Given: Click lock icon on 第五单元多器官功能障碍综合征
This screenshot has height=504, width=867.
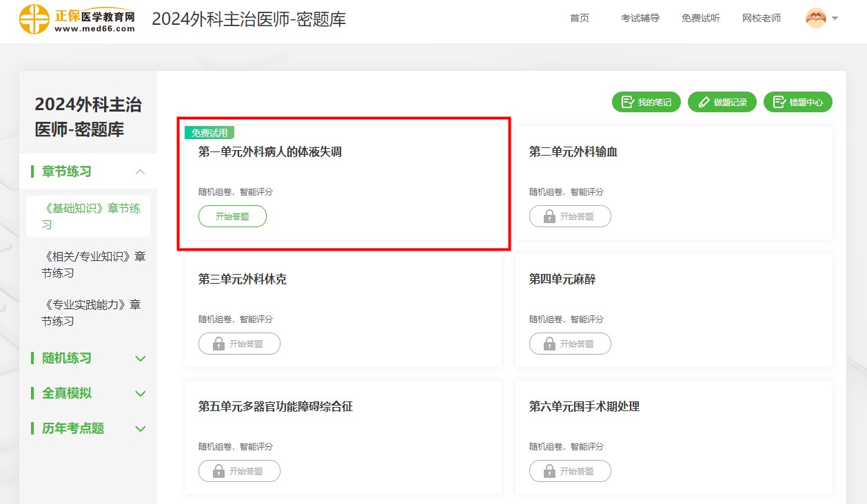Looking at the screenshot, I should pyautogui.click(x=218, y=471).
